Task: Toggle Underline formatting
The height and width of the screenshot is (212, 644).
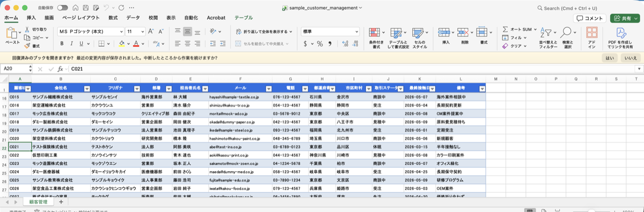Action: 81,43
